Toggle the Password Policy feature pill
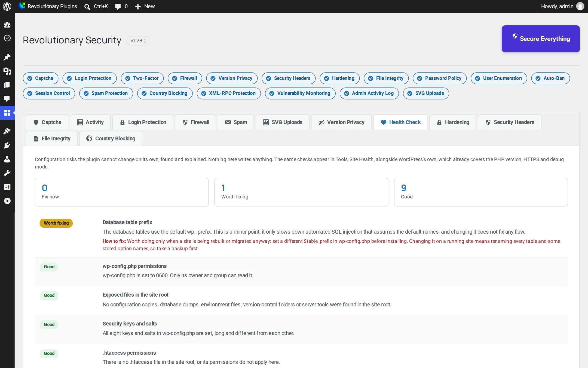 click(x=439, y=78)
